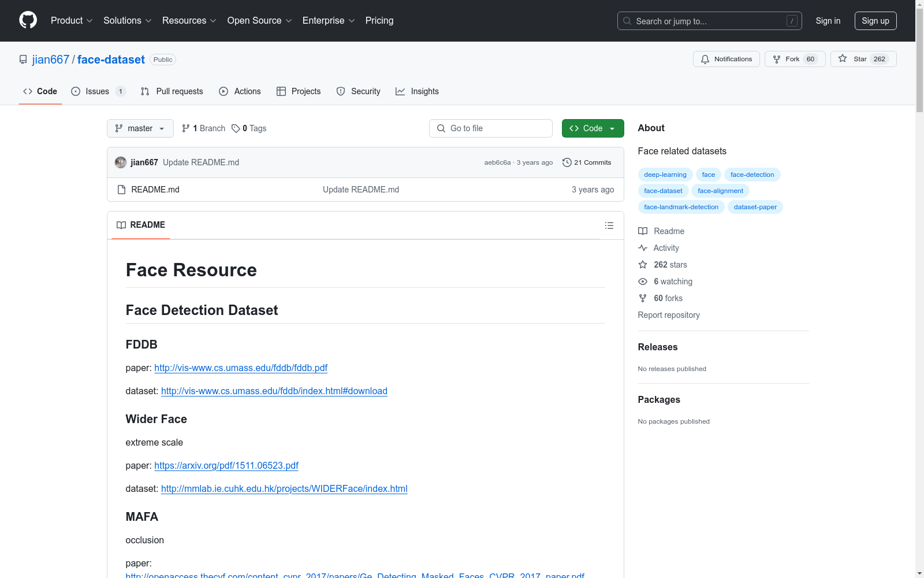This screenshot has width=924, height=578.
Task: Click the repository book icon beside jian667
Action: pos(23,60)
